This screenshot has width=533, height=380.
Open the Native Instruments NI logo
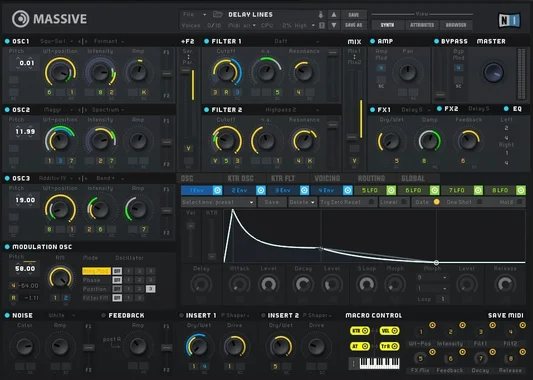[509, 20]
